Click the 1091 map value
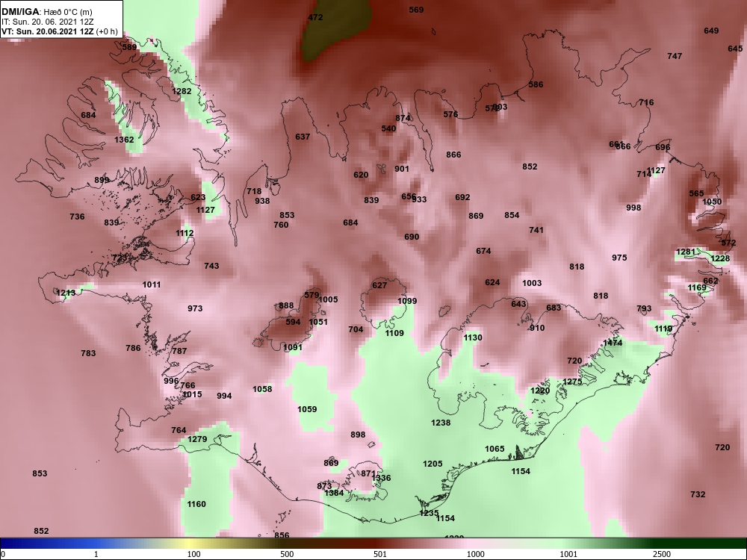747x560 pixels. click(x=293, y=348)
